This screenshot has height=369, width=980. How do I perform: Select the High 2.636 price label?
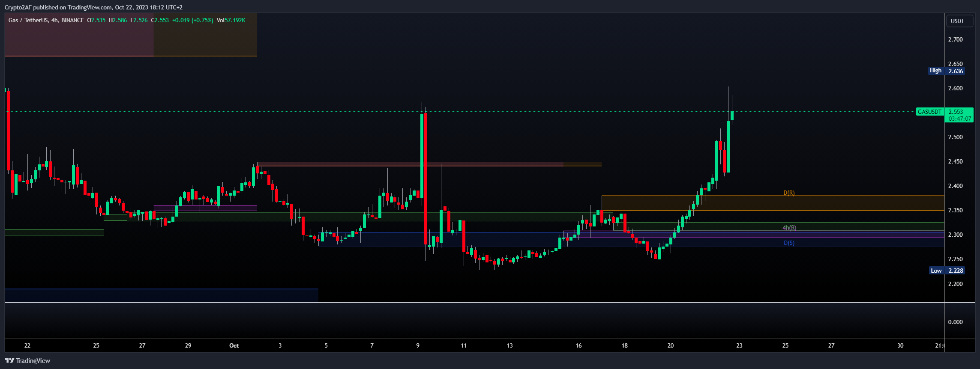point(946,71)
